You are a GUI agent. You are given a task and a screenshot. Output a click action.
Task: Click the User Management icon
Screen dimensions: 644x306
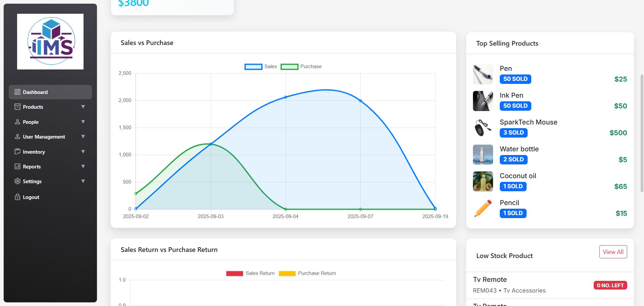click(x=17, y=137)
